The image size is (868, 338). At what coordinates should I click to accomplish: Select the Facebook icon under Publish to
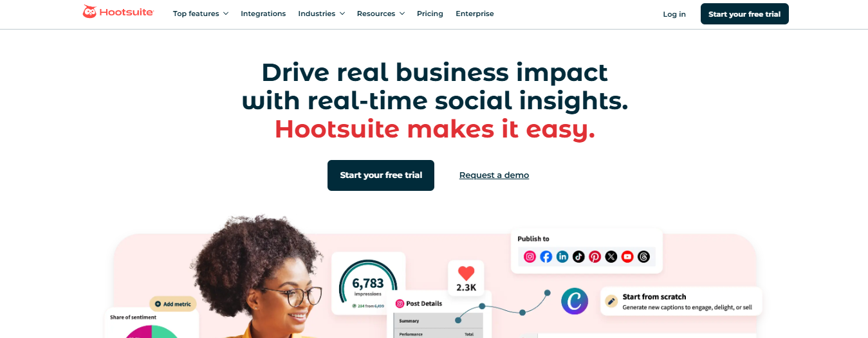click(546, 256)
